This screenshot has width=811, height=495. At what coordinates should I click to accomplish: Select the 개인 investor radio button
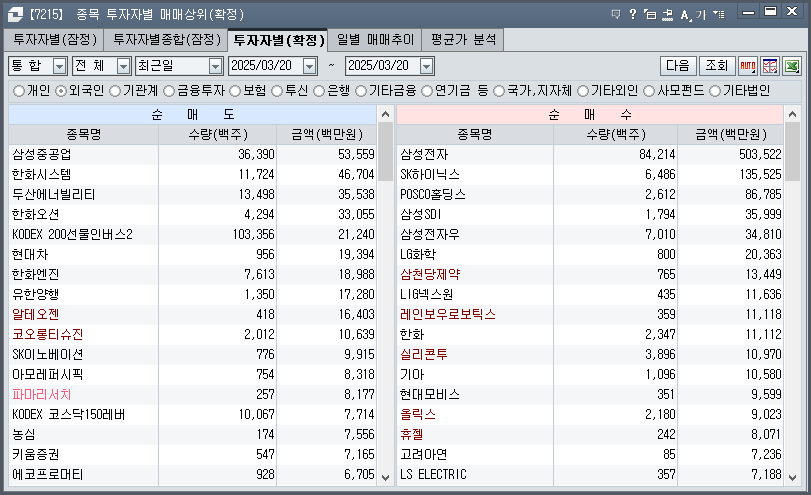(x=19, y=91)
